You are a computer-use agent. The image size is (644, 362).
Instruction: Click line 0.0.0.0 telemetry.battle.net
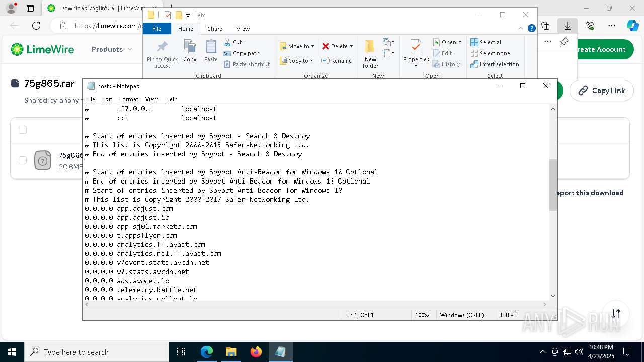(x=141, y=290)
